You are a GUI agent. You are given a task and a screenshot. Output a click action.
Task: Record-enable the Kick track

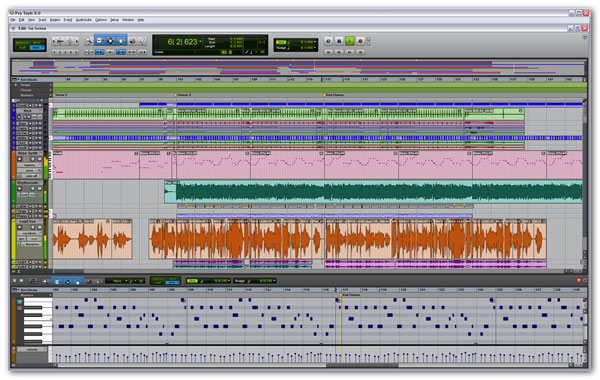click(20, 117)
